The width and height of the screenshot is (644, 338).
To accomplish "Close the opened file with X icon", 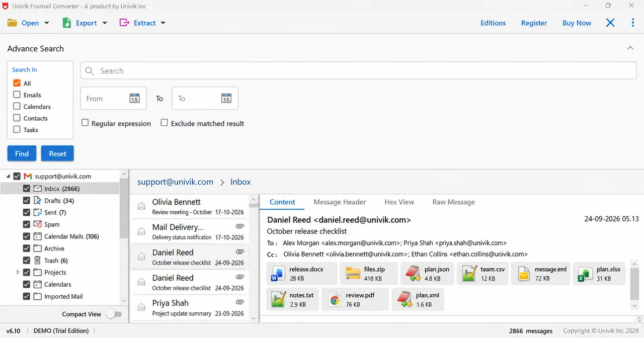I will pyautogui.click(x=610, y=23).
